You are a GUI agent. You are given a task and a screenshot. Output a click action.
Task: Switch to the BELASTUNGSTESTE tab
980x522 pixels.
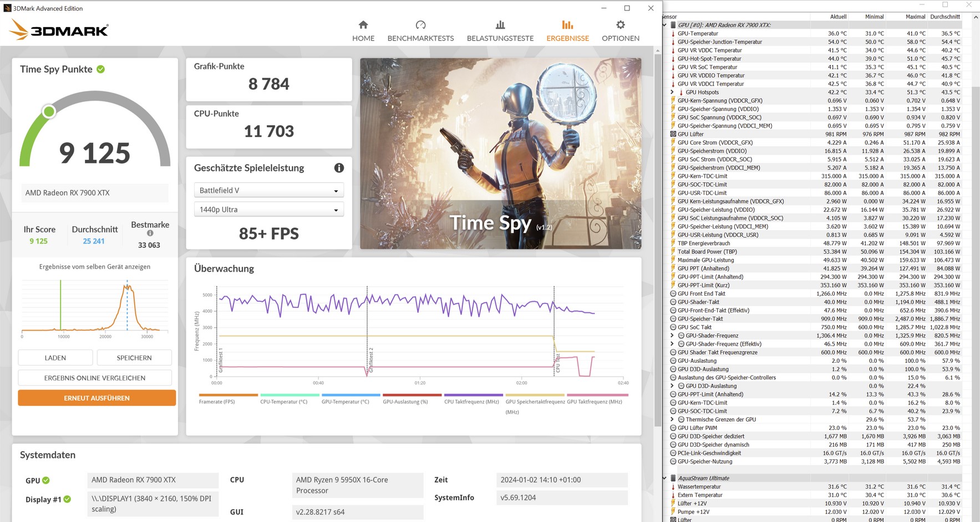(500, 31)
